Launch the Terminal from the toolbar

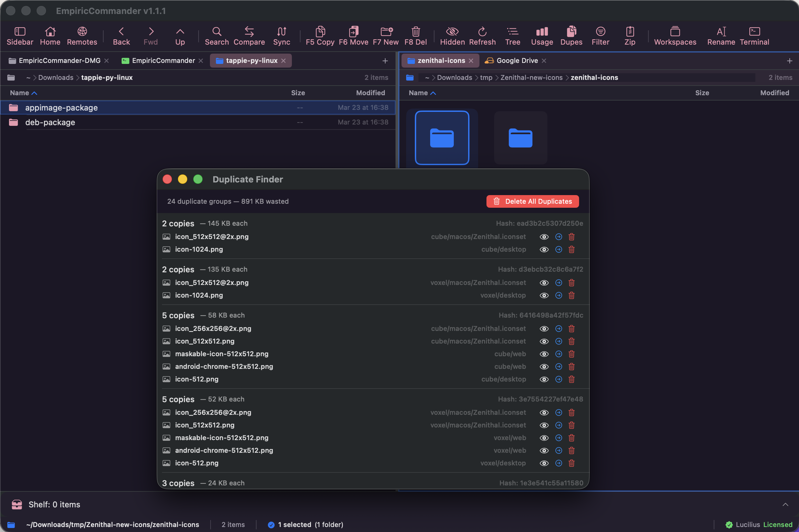click(x=754, y=35)
